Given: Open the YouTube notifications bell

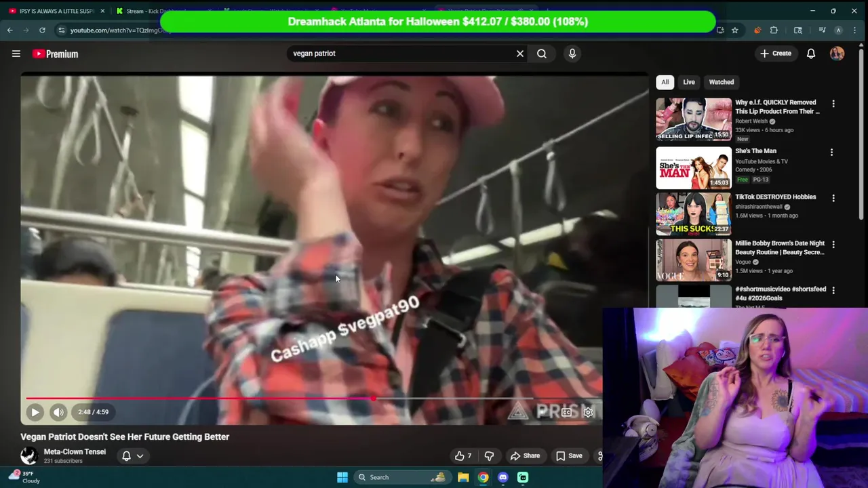Looking at the screenshot, I should pos(811,54).
